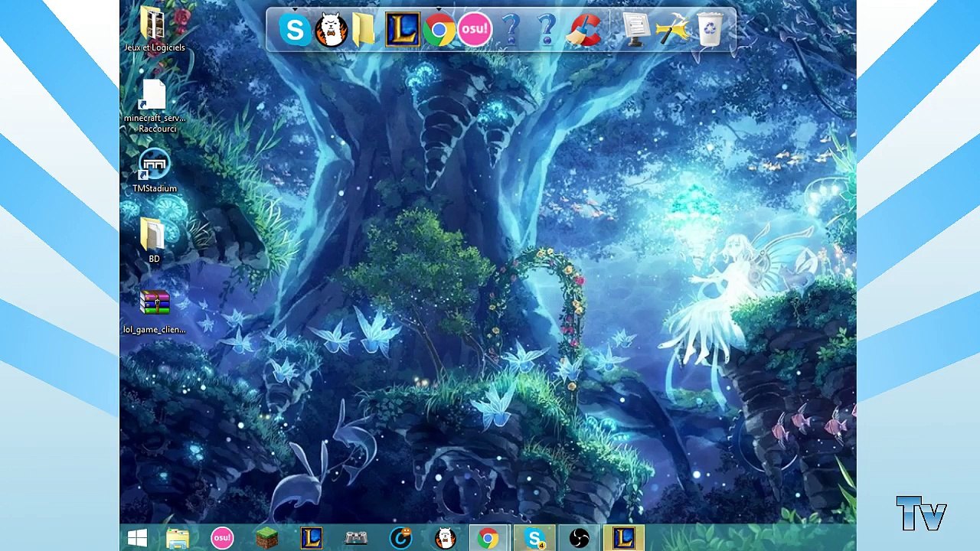This screenshot has height=551, width=980.
Task: Click the League of Legends taskbar icon beside Minecraft
Action: (311, 538)
